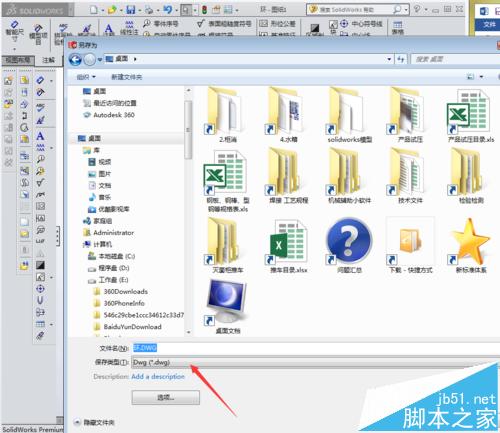Open the Save as type (保存类型) dropdown
This screenshot has height=433, width=500.
(315, 362)
